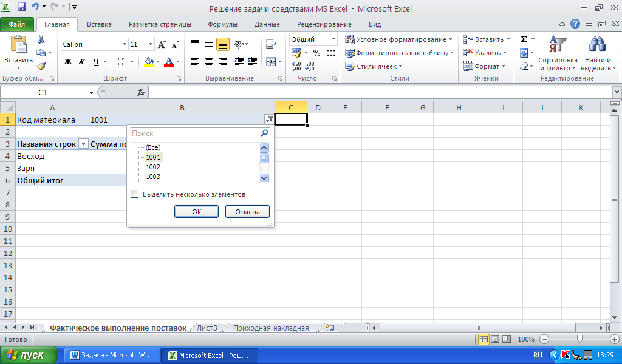Align text left in cell
Viewport: 622px width, 364px height.
[x=195, y=62]
